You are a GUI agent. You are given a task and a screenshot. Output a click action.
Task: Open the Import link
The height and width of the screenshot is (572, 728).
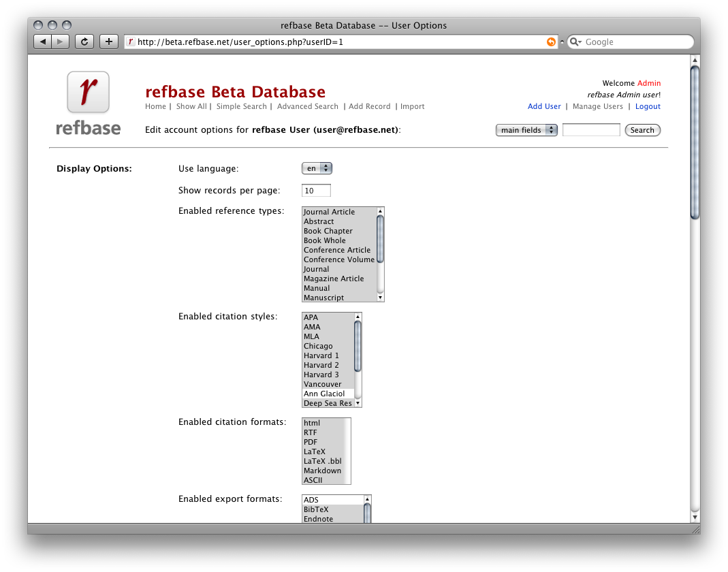point(412,106)
